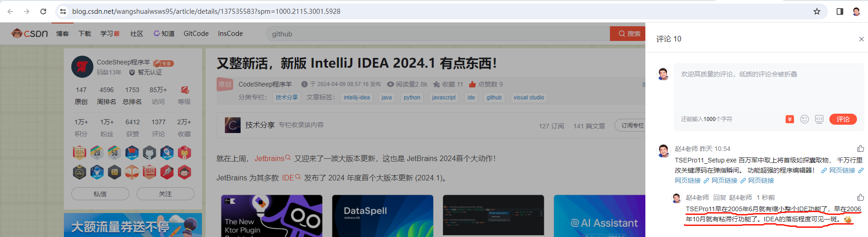Screen dimensions: 868x237
Task: Click the thumbs-up 点赞数 icon
Action: coord(472,84)
